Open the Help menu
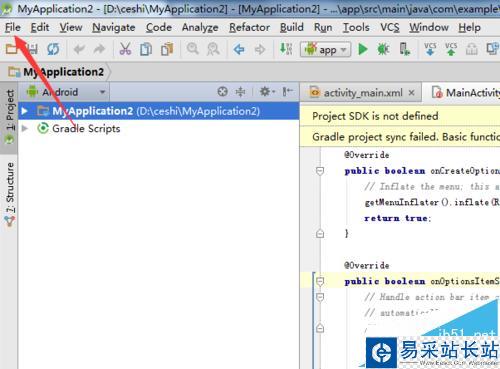 click(x=469, y=27)
